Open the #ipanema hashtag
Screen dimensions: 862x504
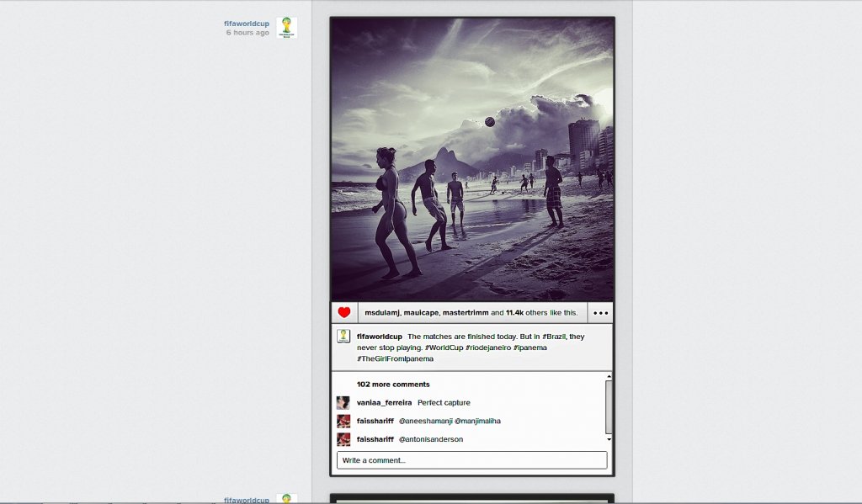[530, 347]
